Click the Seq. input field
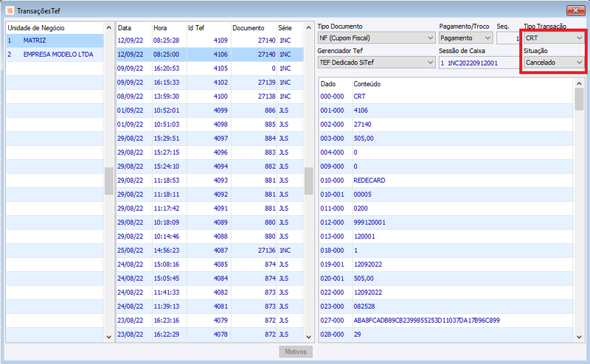This screenshot has height=364, width=590. pyautogui.click(x=508, y=38)
